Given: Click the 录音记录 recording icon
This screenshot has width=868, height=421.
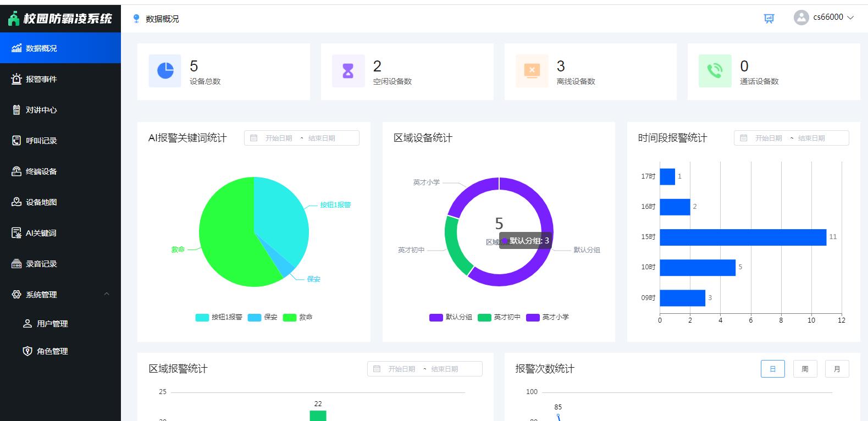Looking at the screenshot, I should coord(16,264).
